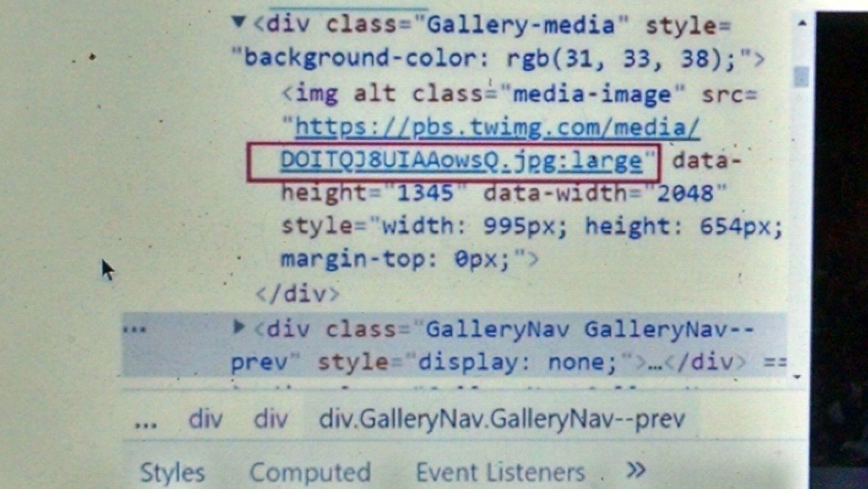Click the breadcrumb ellipsis overflow
This screenshot has width=868, height=489.
[x=146, y=422]
